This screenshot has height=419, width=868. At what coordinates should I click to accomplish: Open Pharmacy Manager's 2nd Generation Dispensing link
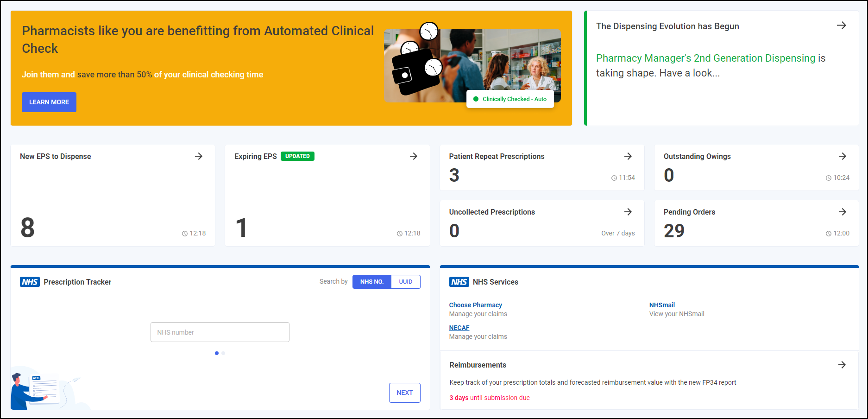pos(705,58)
